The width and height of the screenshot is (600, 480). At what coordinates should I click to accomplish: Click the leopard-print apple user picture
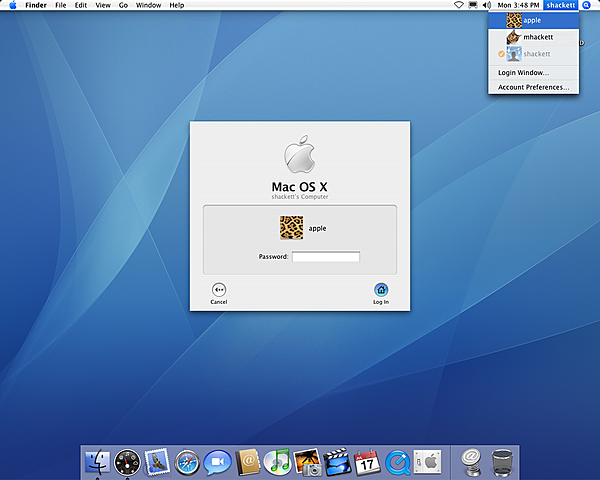(x=292, y=227)
